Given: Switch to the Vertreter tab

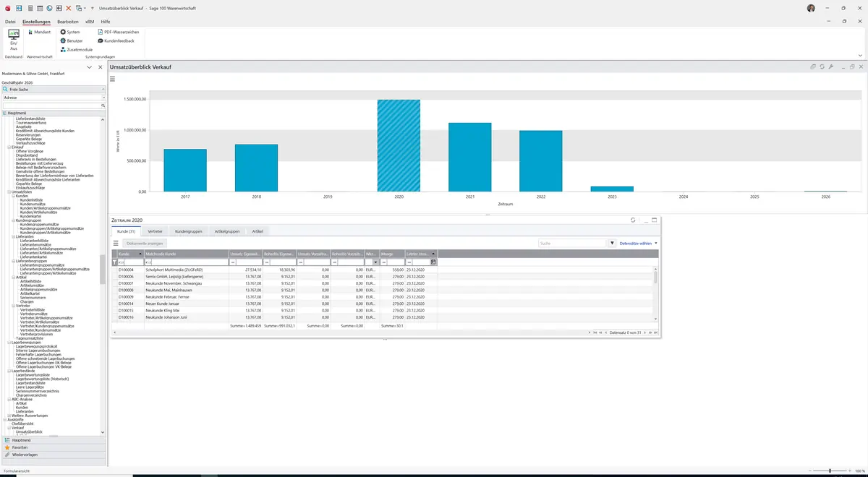Looking at the screenshot, I should (x=155, y=231).
